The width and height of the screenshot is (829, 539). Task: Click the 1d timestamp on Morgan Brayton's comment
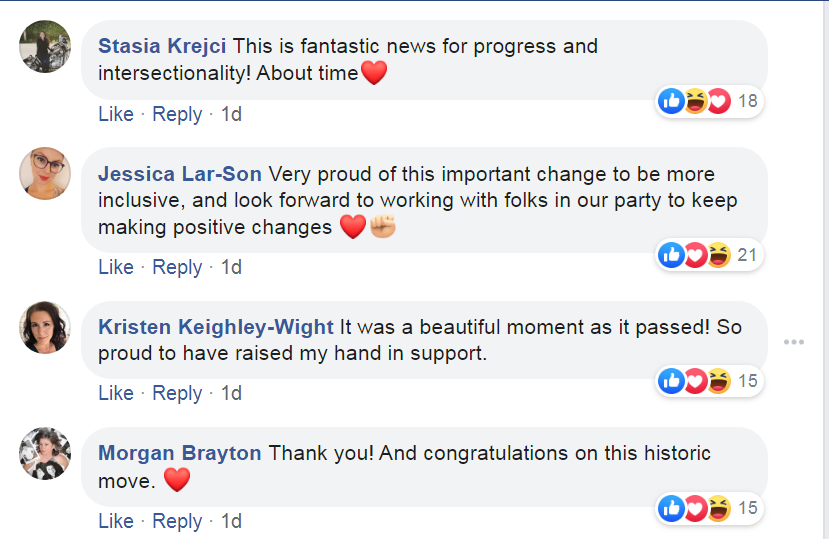click(x=231, y=521)
